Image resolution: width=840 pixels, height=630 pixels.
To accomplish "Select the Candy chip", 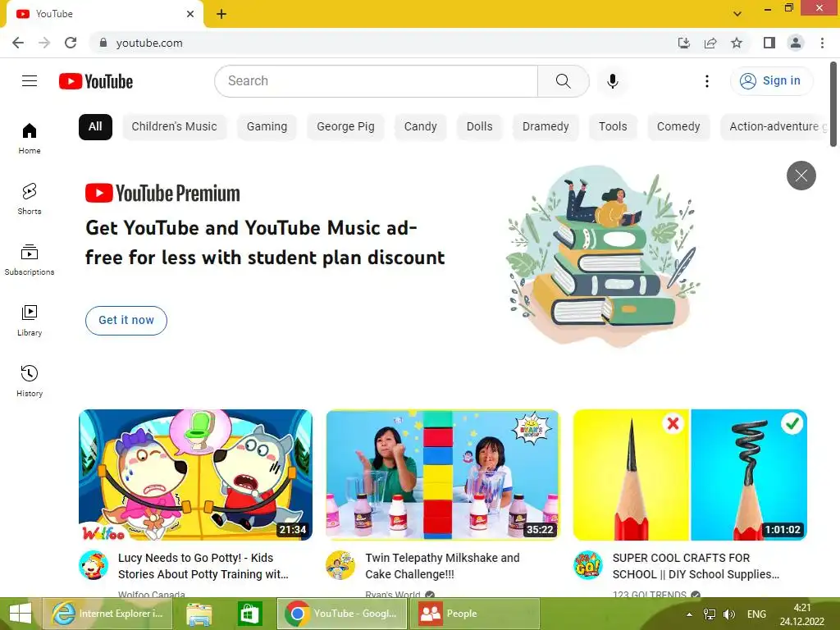I will (421, 127).
